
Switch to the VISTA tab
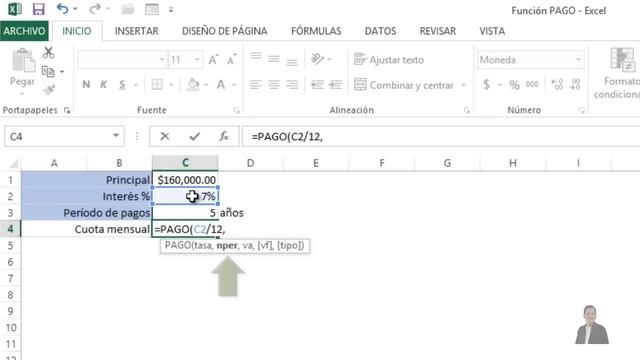pos(492,31)
